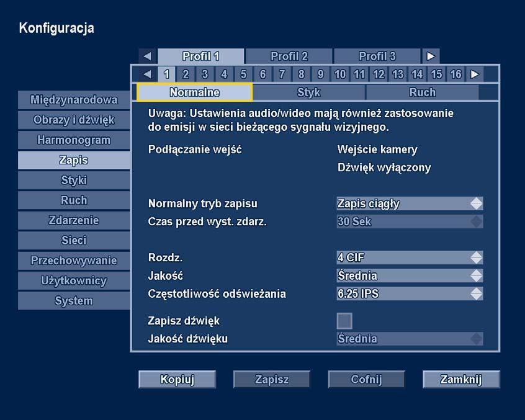Open Obrazy i dźwięk settings
Viewport: 525px width, 420px height.
point(74,120)
